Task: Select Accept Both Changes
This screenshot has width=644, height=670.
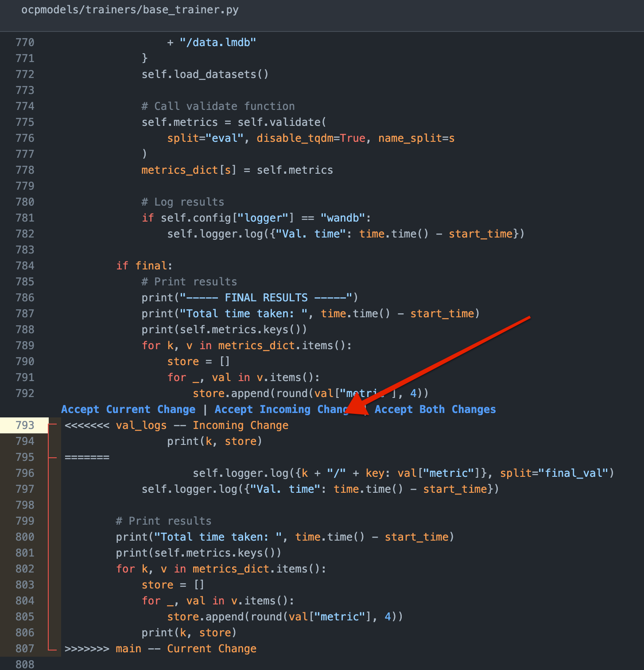Action: pyautogui.click(x=435, y=409)
